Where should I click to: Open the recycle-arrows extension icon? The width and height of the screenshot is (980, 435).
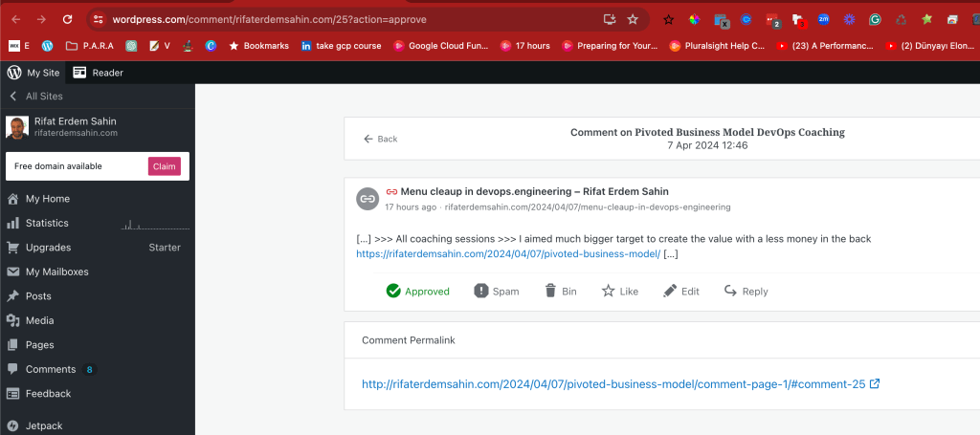(x=901, y=19)
